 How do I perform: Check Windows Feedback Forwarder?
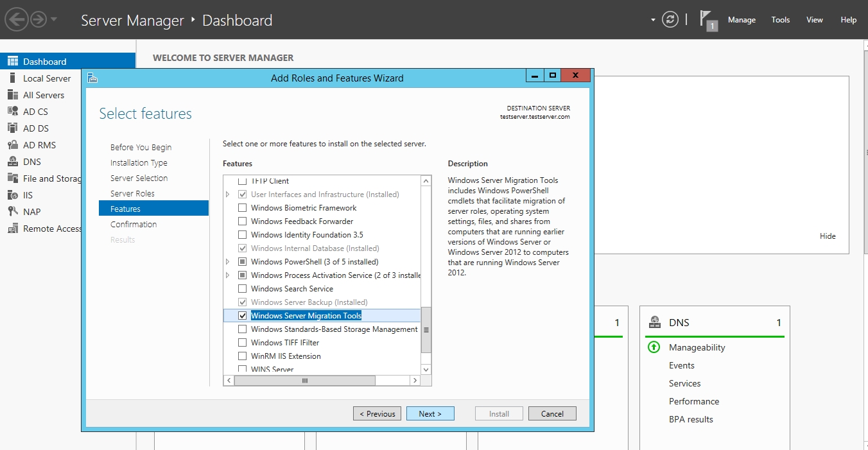242,221
